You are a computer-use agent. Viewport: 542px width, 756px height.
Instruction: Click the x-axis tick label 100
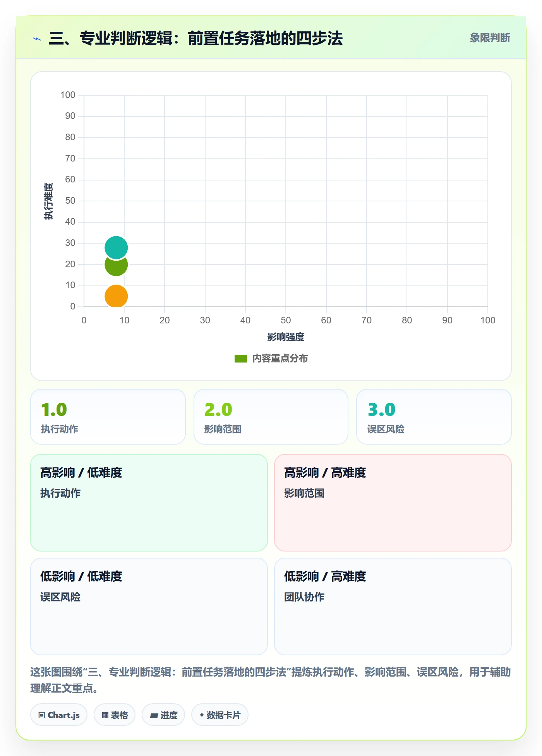click(488, 320)
